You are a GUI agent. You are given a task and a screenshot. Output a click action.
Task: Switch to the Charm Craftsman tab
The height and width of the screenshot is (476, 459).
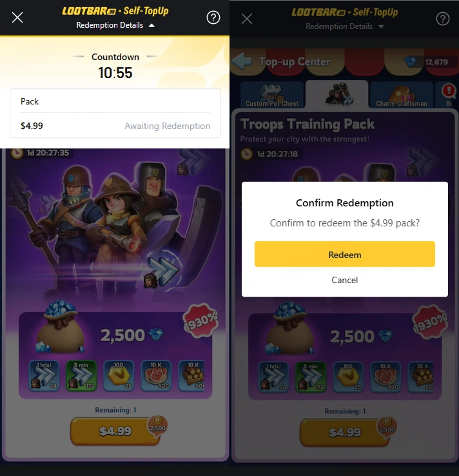[x=402, y=95]
